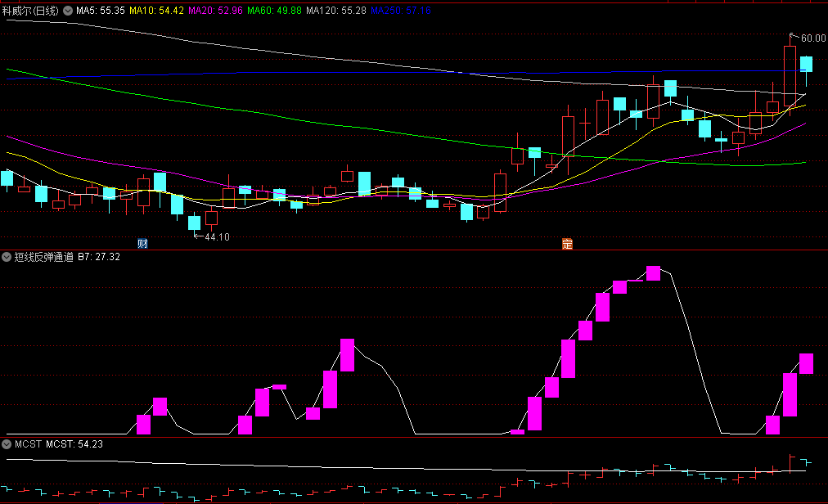
Task: Click the 44.10 low price label
Action: click(217, 237)
